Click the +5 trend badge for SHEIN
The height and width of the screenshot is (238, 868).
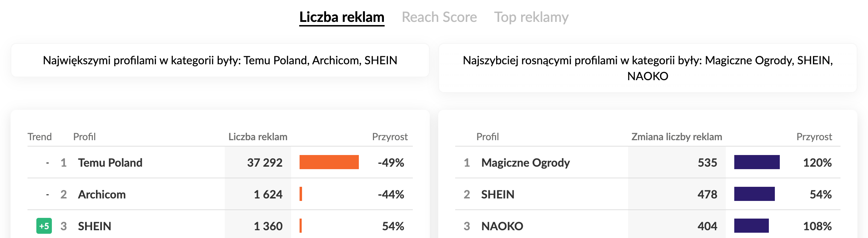44,226
